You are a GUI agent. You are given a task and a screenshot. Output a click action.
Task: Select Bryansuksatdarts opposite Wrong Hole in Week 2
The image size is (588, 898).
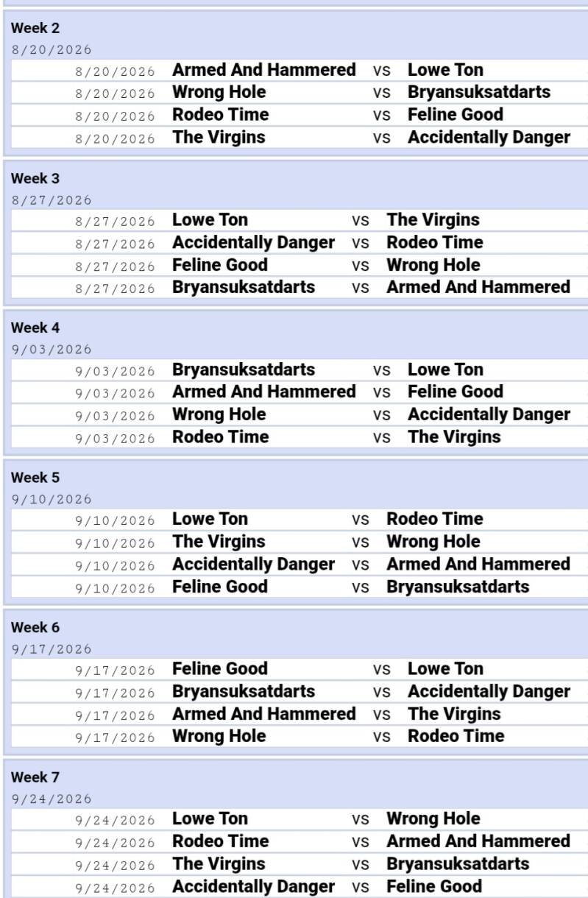click(479, 92)
